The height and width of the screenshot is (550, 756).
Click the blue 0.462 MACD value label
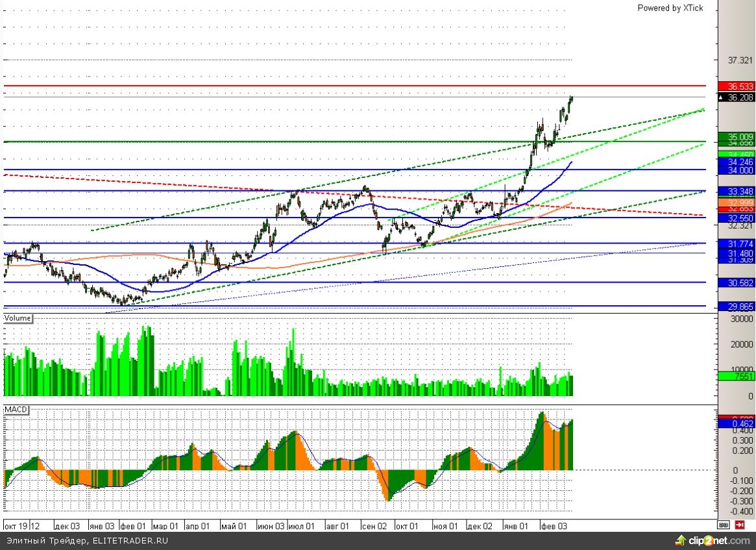737,424
